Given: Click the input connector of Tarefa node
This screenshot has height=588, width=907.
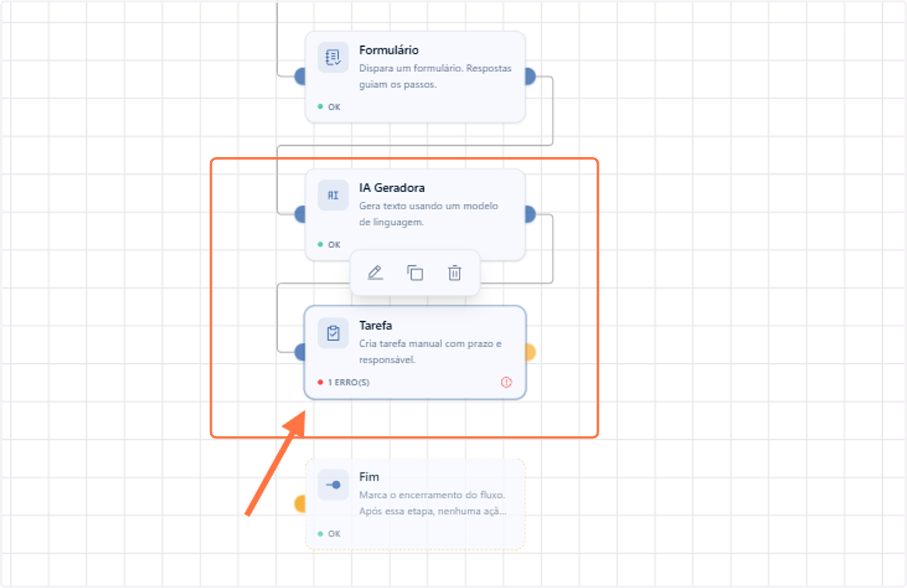Looking at the screenshot, I should (x=301, y=352).
